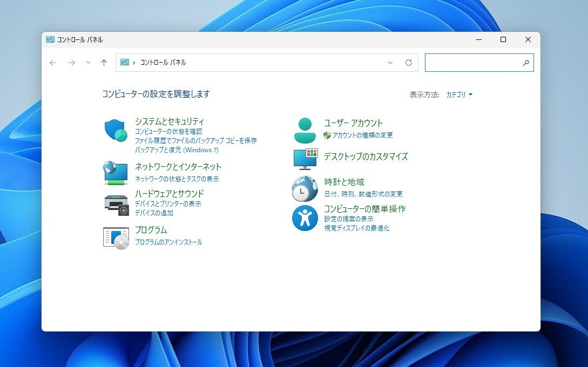The image size is (588, 367).
Task: Open the Programs category icon
Action: pos(116,237)
